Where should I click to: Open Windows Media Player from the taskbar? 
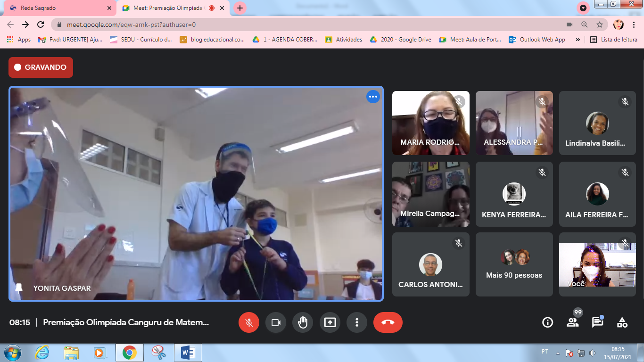[x=99, y=353]
